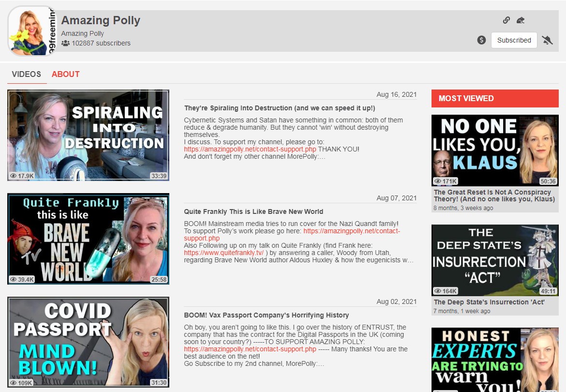The image size is (566, 392).
Task: Open the Brave New World video thumbnail
Action: (88, 239)
